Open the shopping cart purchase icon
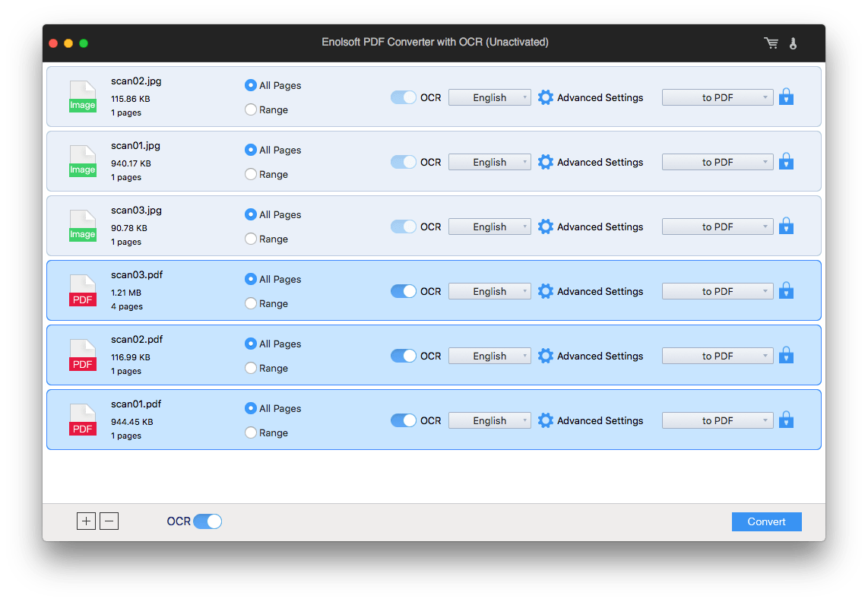The height and width of the screenshot is (602, 868). [x=771, y=43]
